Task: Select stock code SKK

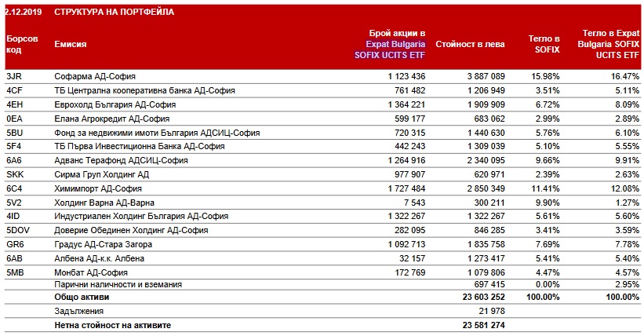Action: [15, 174]
